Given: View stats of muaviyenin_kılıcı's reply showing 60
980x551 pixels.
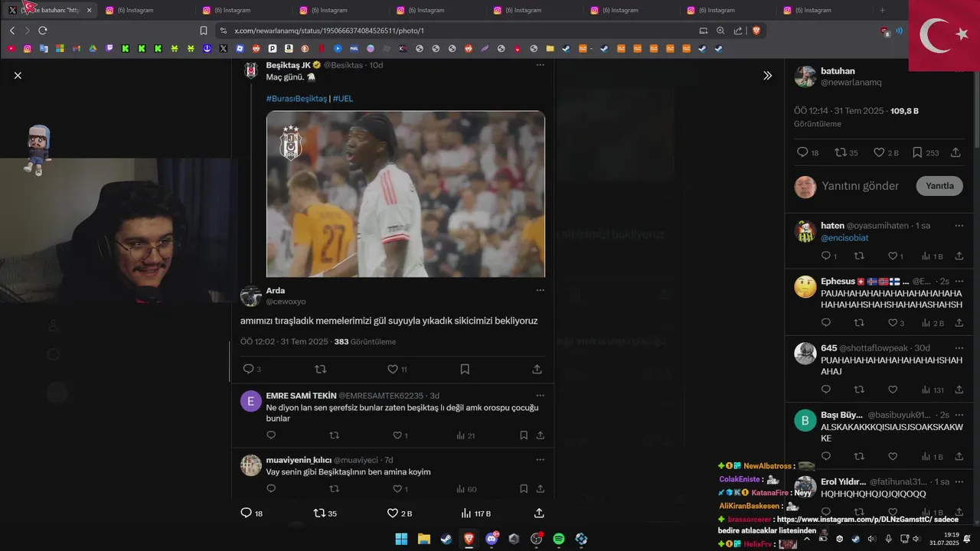Looking at the screenshot, I should (x=465, y=489).
